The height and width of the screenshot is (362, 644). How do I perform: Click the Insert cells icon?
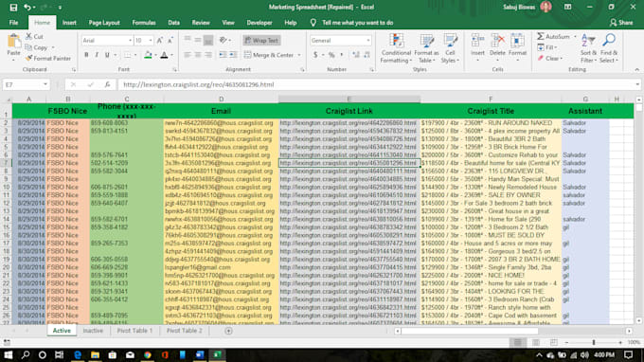coord(477,41)
